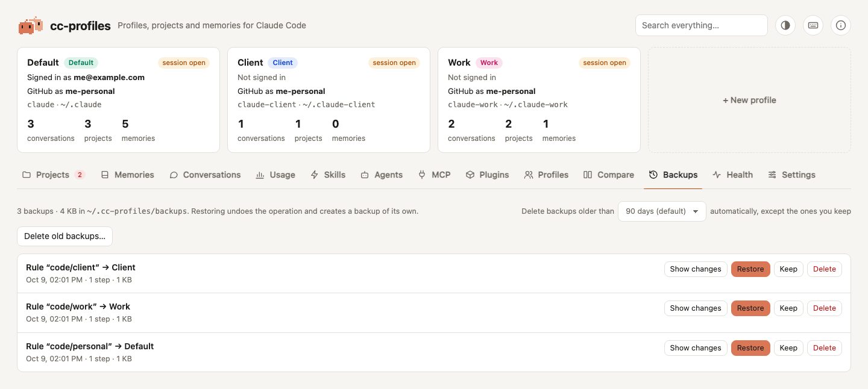Screen dimensions: 868x389
Task: Restore the code/personal → Default backup
Action: coord(750,348)
